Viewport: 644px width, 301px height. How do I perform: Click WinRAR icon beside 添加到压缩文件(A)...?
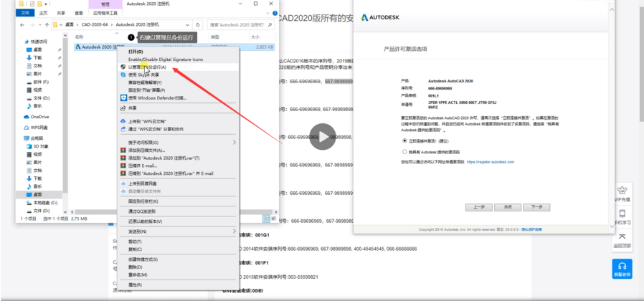click(x=123, y=150)
